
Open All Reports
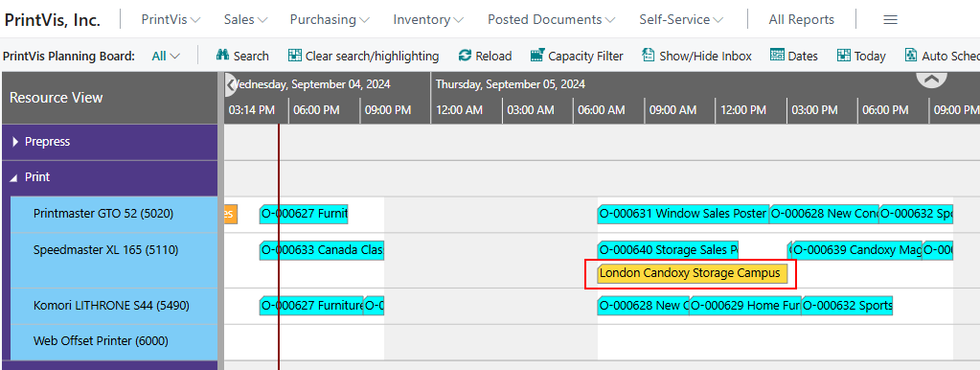[801, 20]
